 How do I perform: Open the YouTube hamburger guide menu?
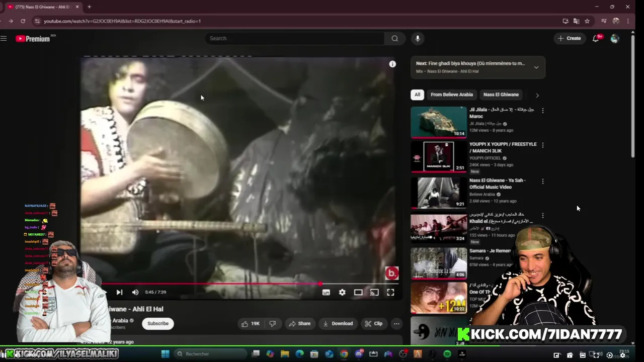click(4, 38)
